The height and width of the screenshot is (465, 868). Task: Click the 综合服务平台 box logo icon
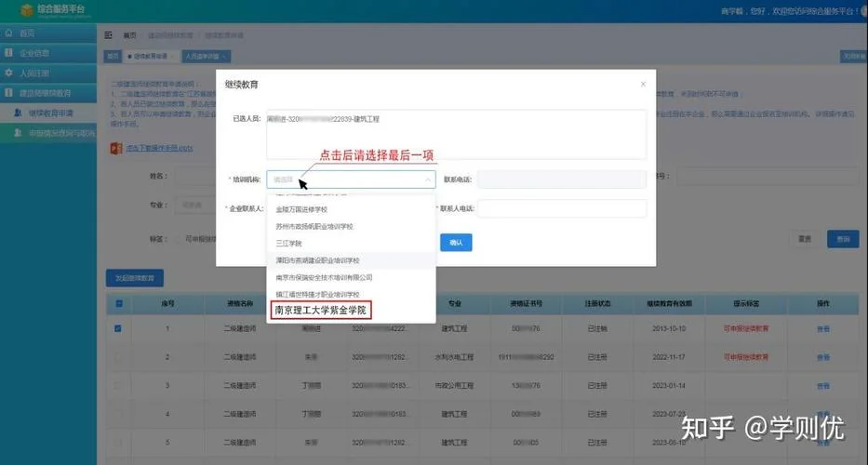(27, 9)
